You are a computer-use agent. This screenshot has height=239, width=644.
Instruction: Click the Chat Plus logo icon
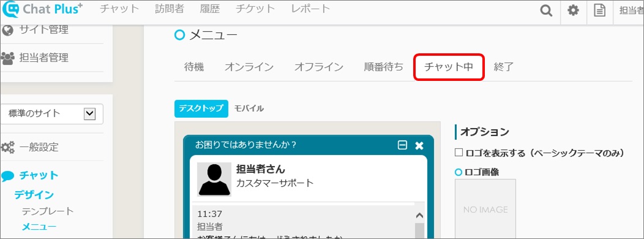click(x=11, y=9)
